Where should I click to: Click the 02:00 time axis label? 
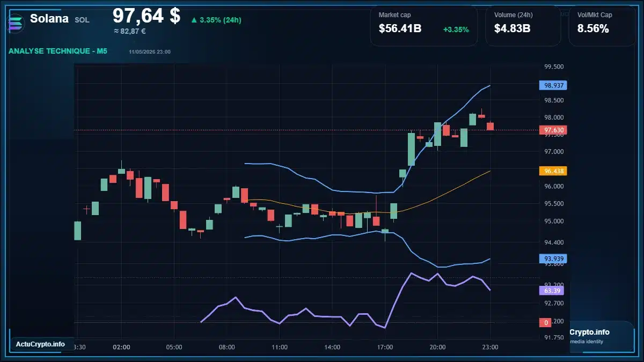(121, 347)
